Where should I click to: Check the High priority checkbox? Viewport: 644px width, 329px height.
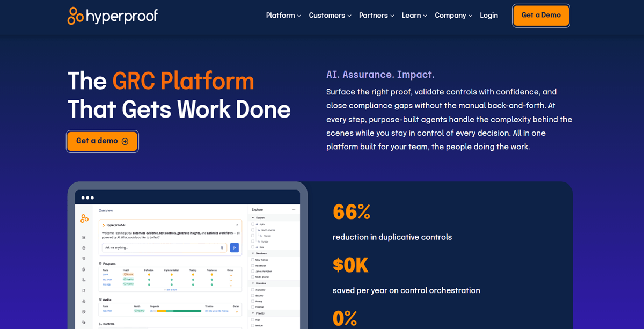tap(253, 320)
